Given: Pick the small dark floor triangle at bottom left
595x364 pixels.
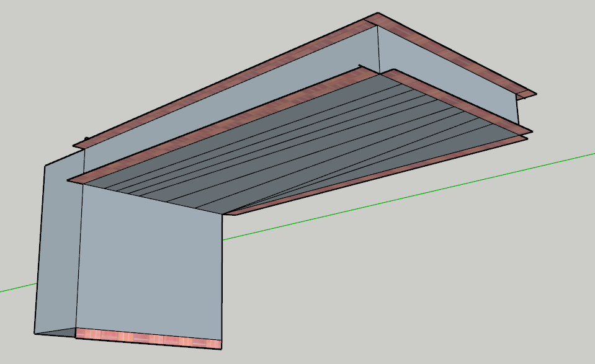Looking at the screenshot, I should (56, 332).
